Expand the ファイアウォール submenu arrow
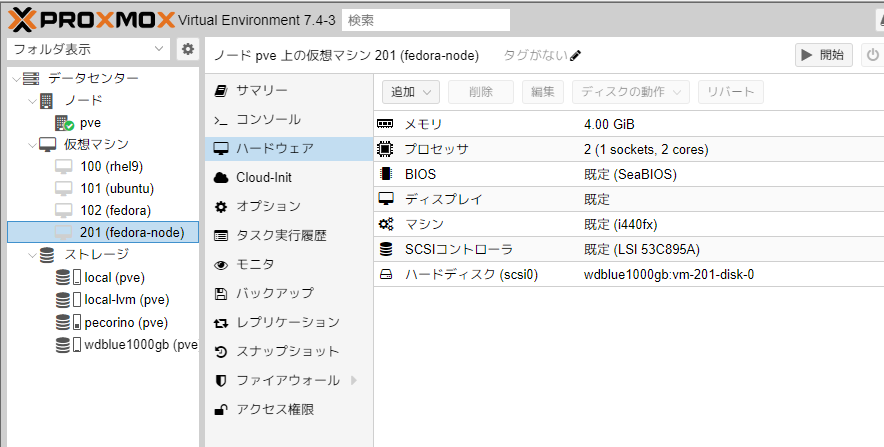The width and height of the screenshot is (884, 447). [354, 380]
